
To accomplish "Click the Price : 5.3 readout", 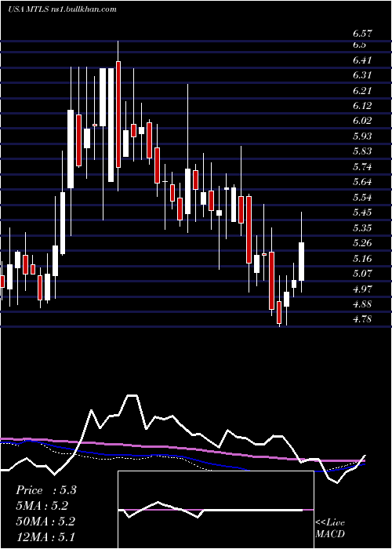I will pos(45,490).
